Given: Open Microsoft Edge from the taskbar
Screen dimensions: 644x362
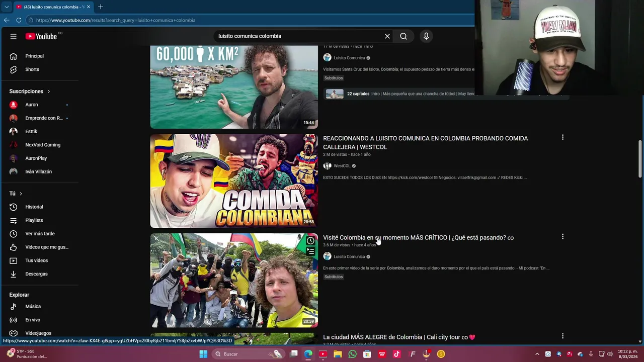Looking at the screenshot, I should pyautogui.click(x=308, y=354).
